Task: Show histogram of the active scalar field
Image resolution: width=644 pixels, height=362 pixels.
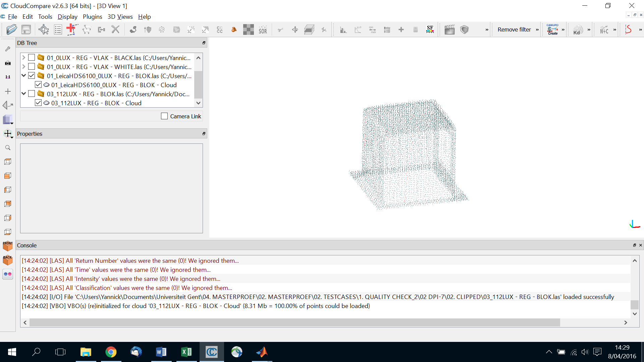Action: click(343, 29)
